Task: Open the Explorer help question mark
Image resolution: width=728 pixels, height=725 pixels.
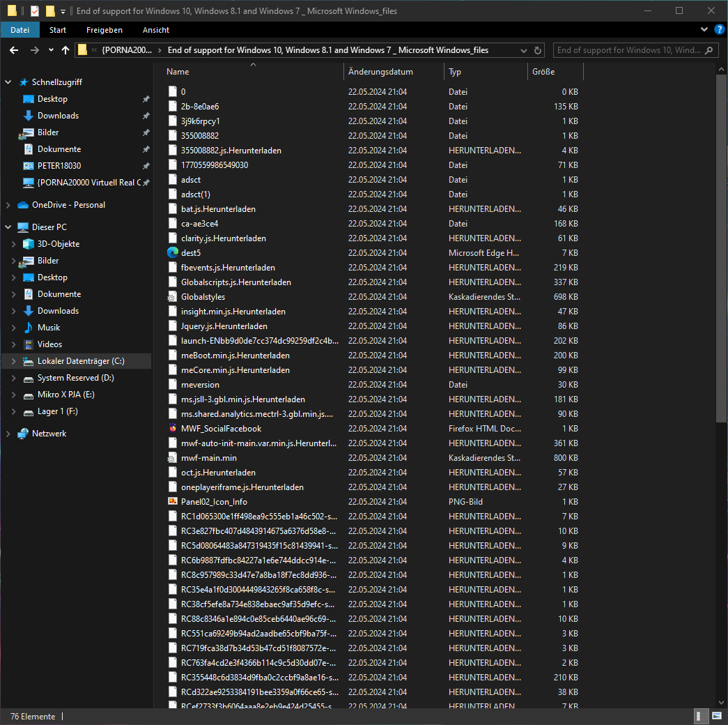Action: pyautogui.click(x=718, y=30)
